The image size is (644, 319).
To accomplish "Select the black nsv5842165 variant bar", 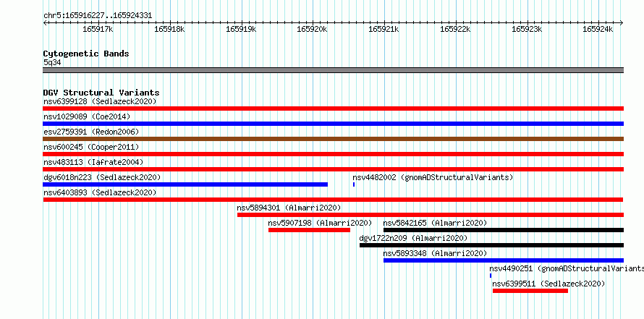I will coord(504,230).
